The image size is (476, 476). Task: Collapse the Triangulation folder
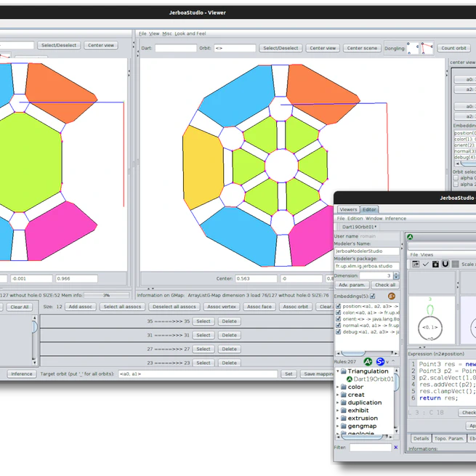pos(338,371)
